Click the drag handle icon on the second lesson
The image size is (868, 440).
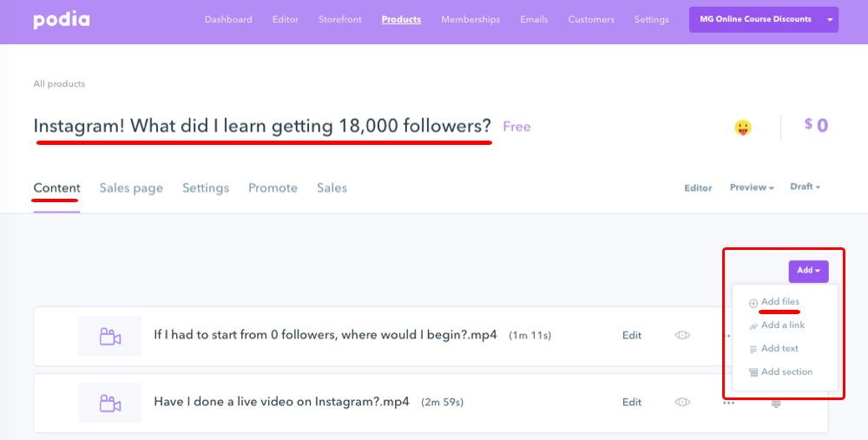tap(776, 404)
